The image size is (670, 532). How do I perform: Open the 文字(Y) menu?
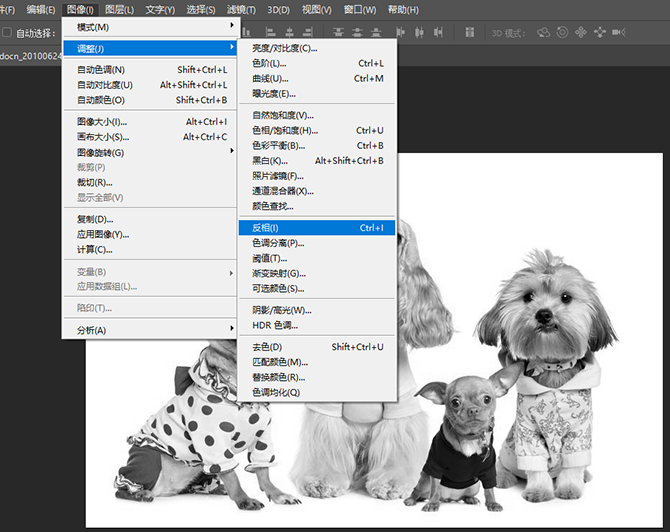pos(160,9)
